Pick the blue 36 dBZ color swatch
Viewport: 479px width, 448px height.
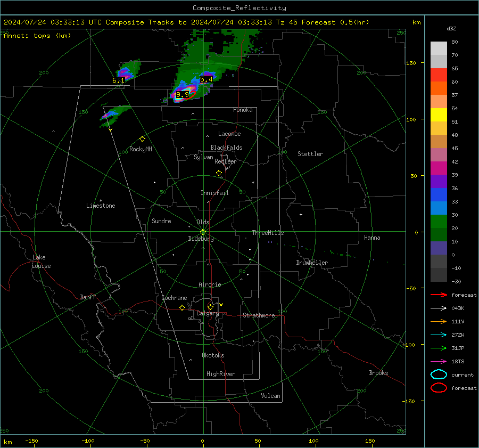coord(439,194)
